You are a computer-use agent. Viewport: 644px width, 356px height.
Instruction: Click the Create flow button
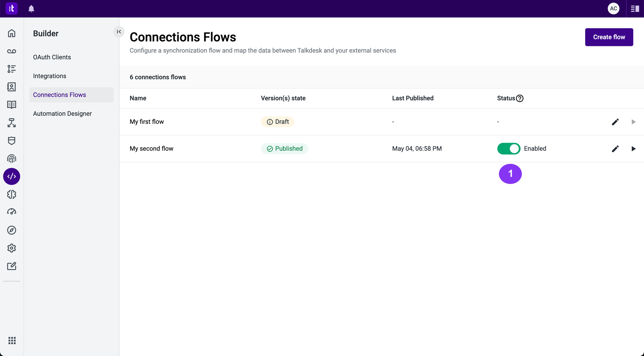coord(609,37)
